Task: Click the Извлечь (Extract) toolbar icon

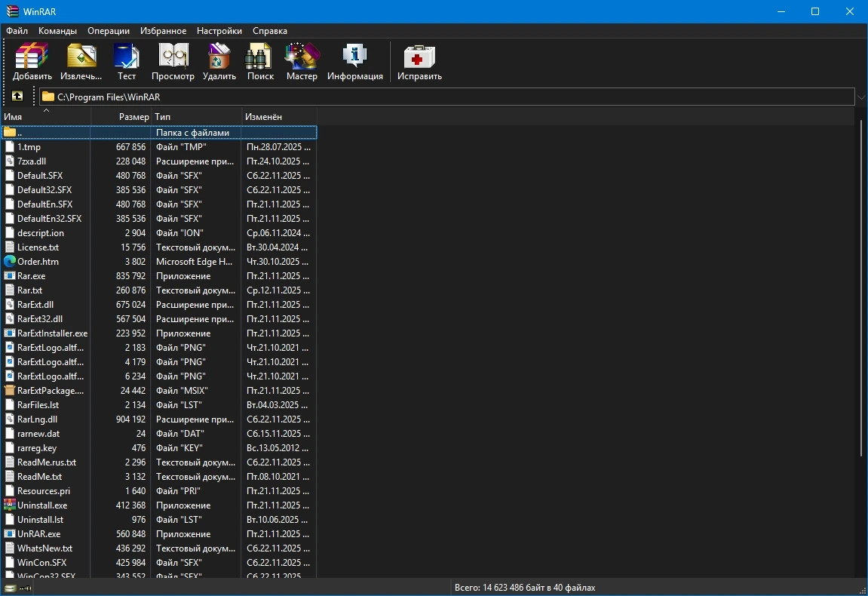Action: coord(81,61)
